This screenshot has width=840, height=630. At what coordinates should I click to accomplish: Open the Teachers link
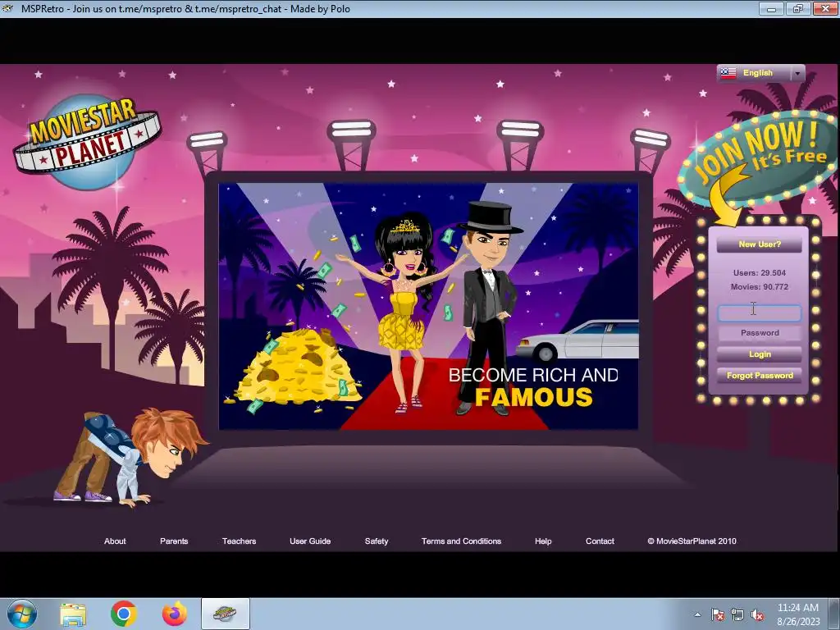tap(239, 541)
